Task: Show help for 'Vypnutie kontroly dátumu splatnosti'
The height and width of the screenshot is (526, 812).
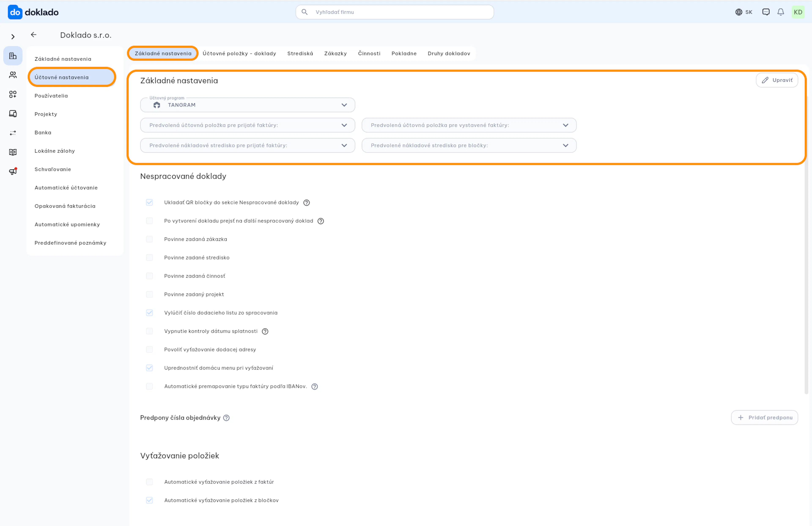Action: [265, 331]
